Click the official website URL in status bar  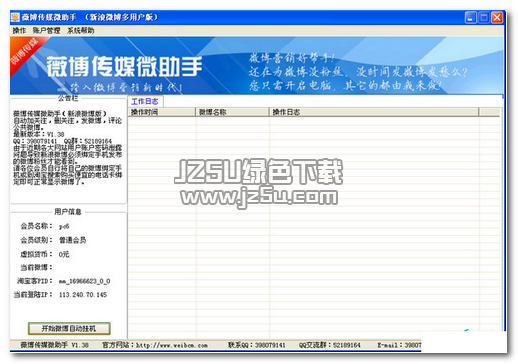[172, 345]
